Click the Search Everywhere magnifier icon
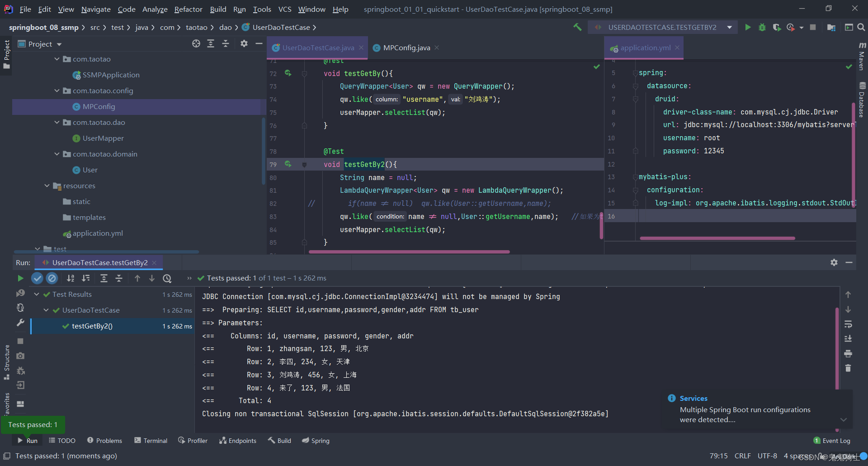The height and width of the screenshot is (466, 868). coord(861,27)
